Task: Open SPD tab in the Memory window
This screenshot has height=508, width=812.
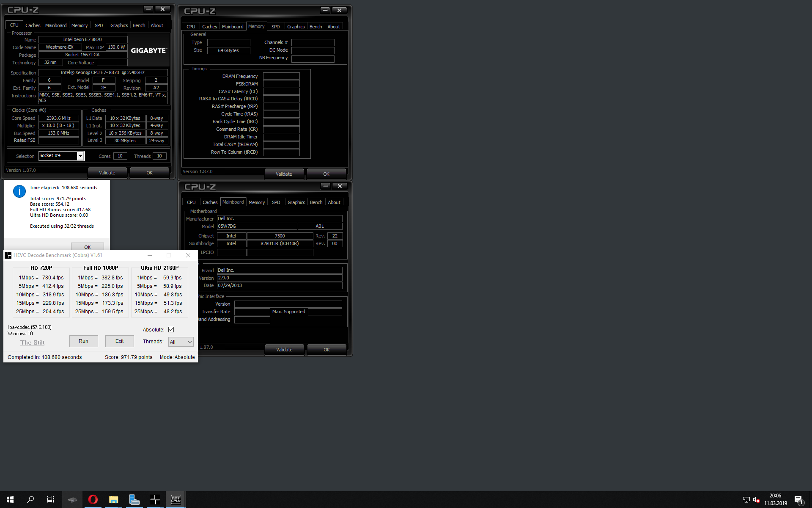Action: click(275, 27)
